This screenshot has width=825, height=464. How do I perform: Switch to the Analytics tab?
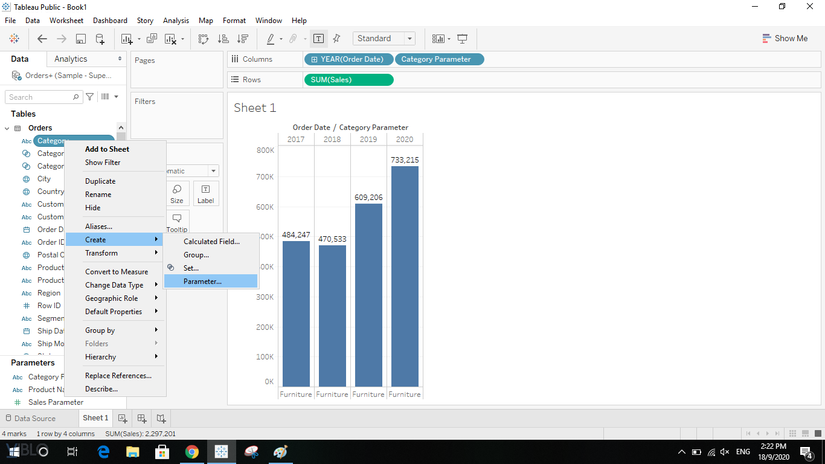(x=71, y=59)
